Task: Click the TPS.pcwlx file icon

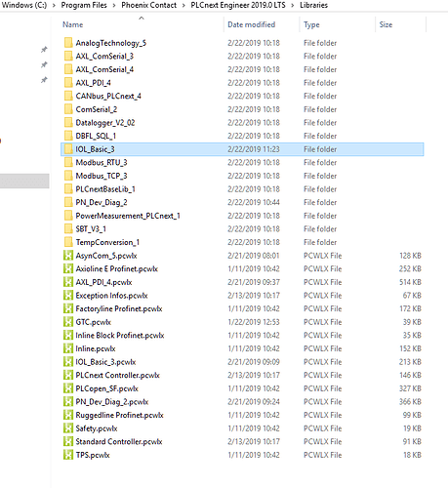Action: (x=68, y=455)
